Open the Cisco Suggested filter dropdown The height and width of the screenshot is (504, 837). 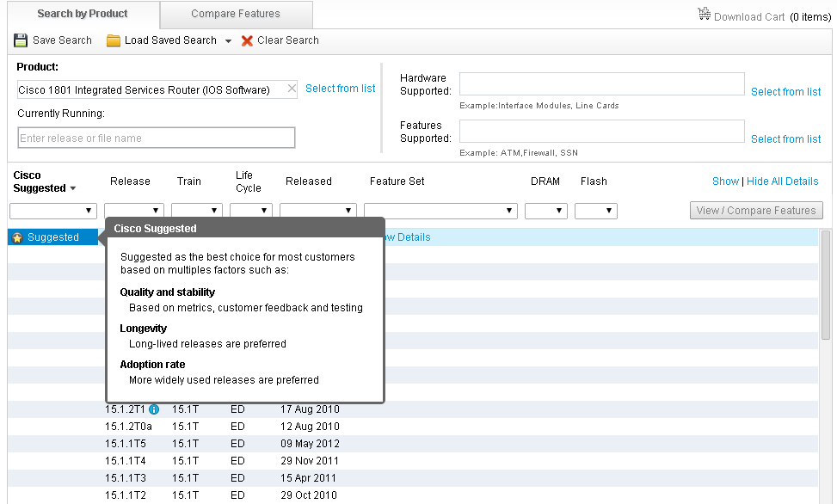point(52,211)
